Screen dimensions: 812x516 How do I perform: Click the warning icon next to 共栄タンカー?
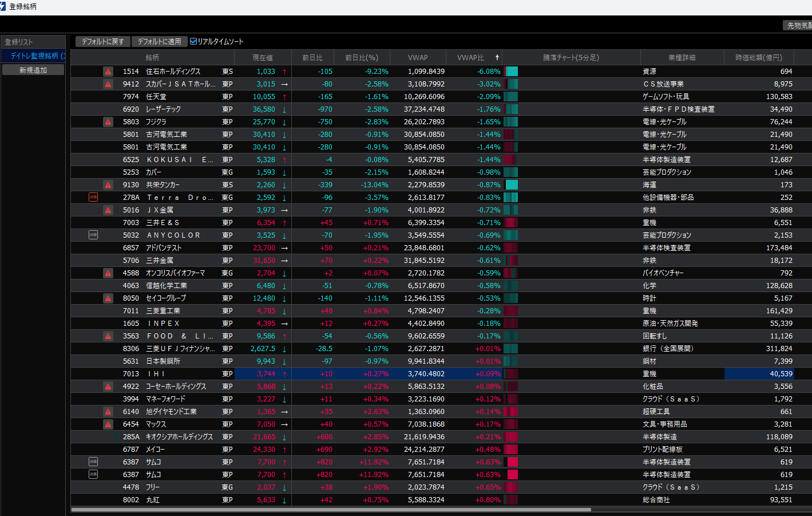(x=108, y=185)
